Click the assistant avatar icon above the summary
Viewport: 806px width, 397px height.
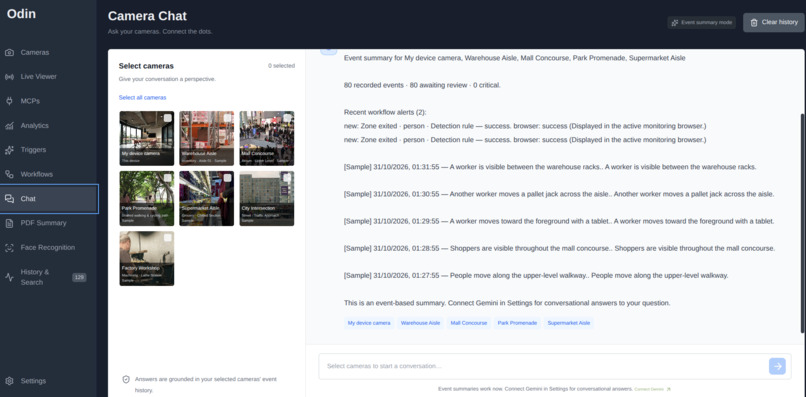tap(329, 51)
